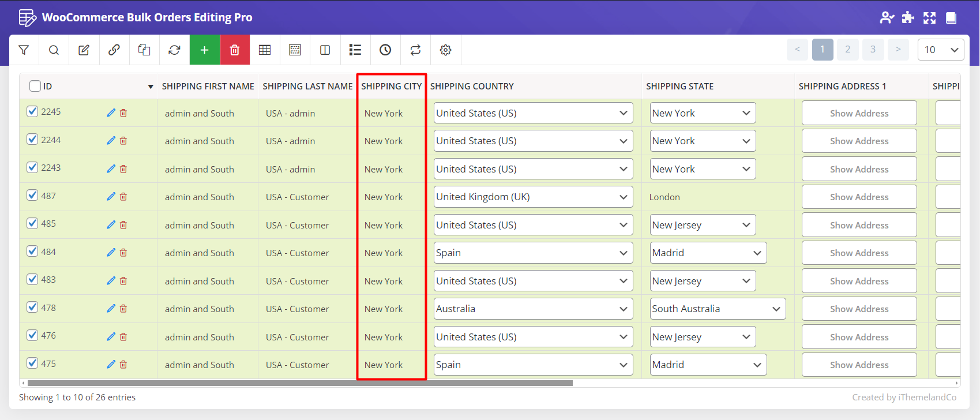Open shipping country dropdown showing United Kingdom (UK)
The width and height of the screenshot is (980, 420).
point(533,197)
